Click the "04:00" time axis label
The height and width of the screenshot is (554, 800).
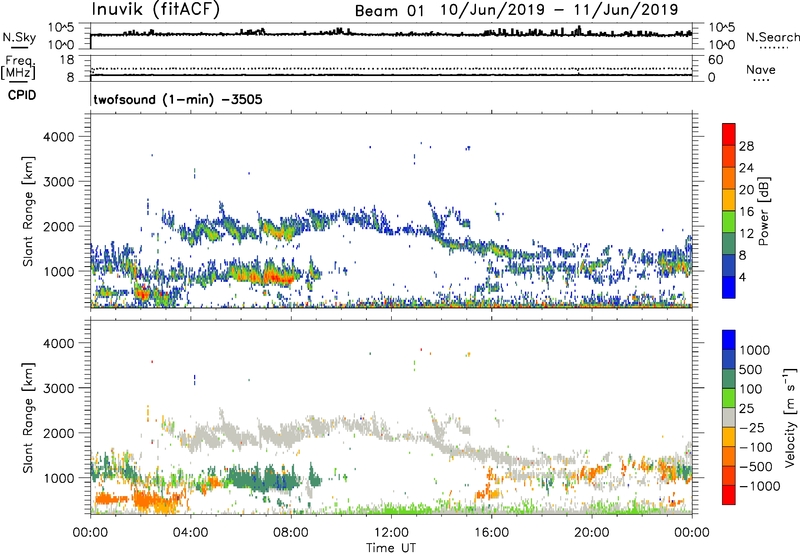[191, 533]
